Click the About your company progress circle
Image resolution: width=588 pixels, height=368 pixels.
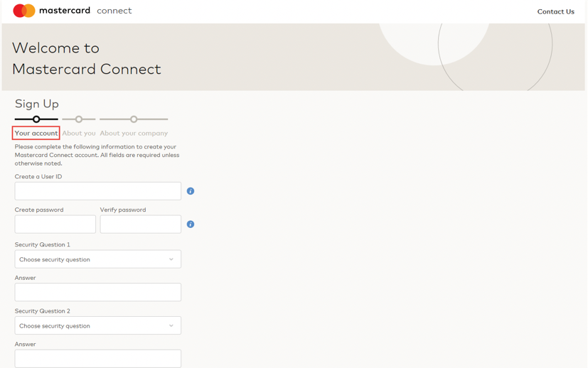(134, 119)
